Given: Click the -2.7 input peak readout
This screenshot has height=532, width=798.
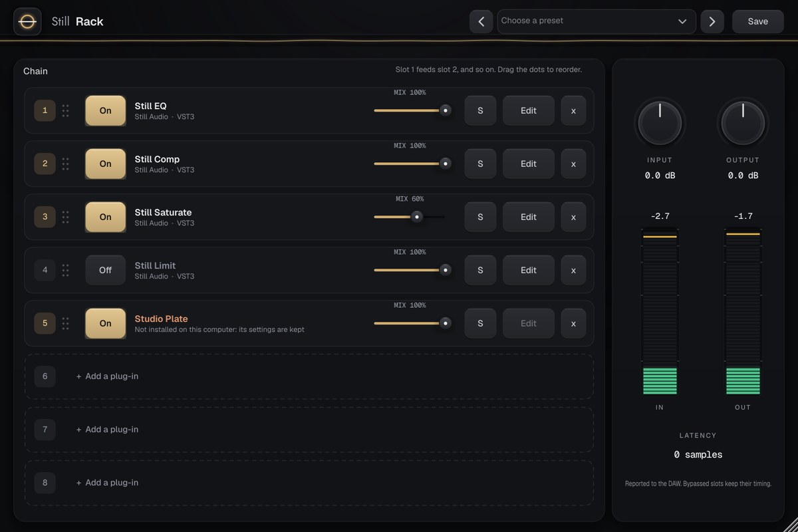Looking at the screenshot, I should click(660, 216).
